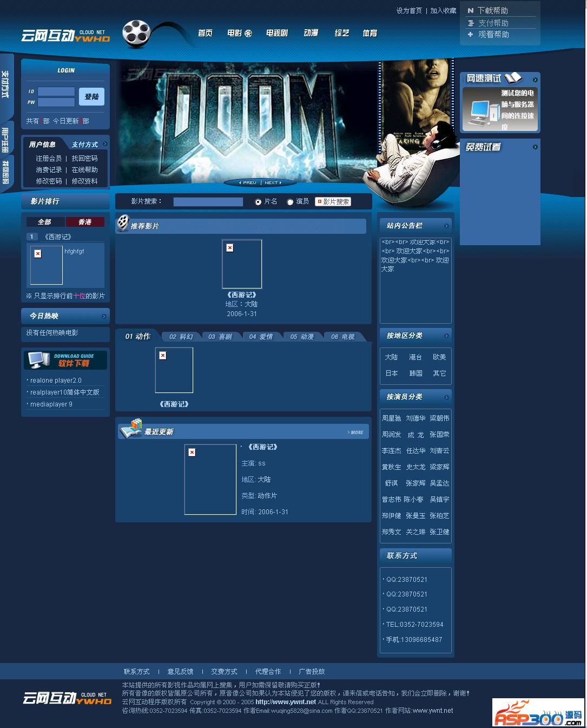Screen dimensions: 587x728
Task: Click the monitor icon in 软件下载 banner
Action: pyautogui.click(x=39, y=359)
